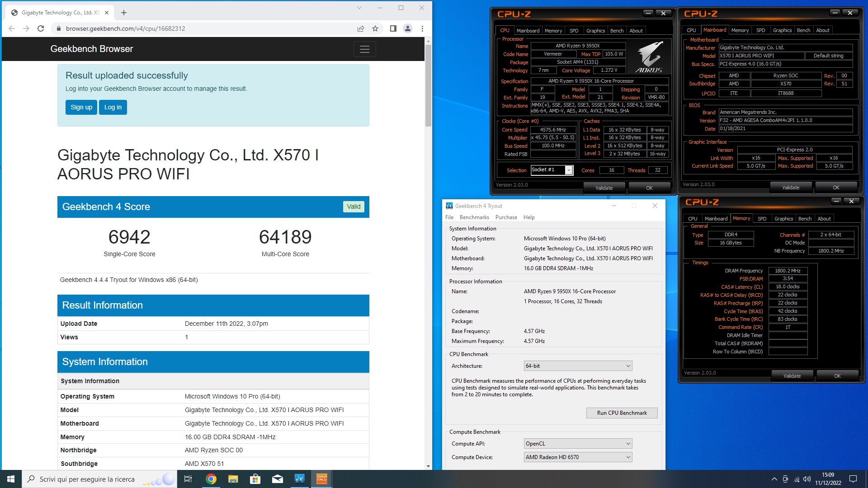This screenshot has width=868, height=488.
Task: Bookmark this page with the star icon
Action: [375, 28]
